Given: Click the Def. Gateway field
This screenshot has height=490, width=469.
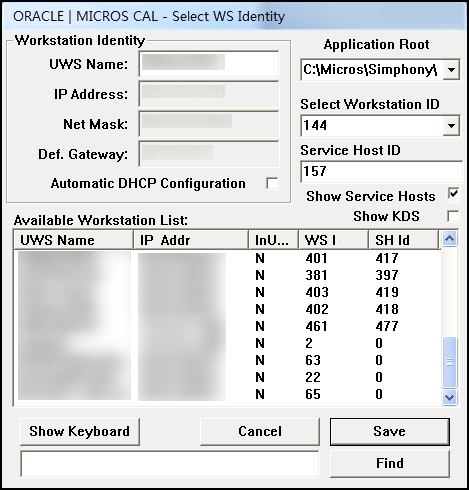Looking at the screenshot, I should click(x=209, y=154).
